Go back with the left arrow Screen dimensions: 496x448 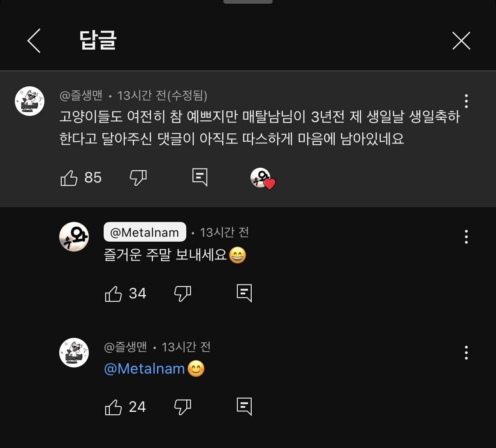tap(34, 41)
